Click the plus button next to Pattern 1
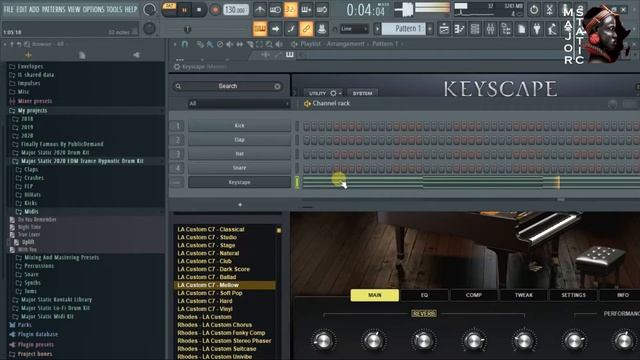Image resolution: width=640 pixels, height=360 pixels. pyautogui.click(x=430, y=29)
